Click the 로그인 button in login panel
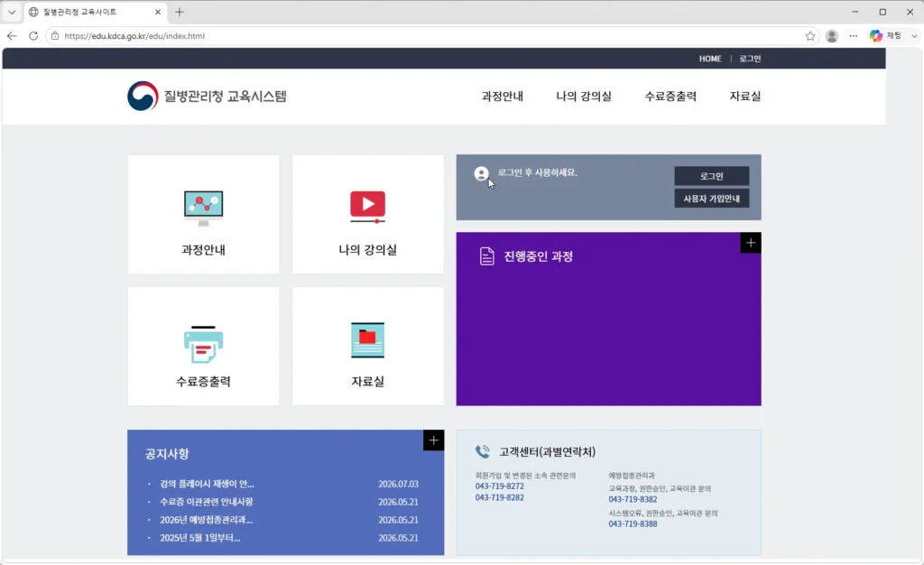 [712, 176]
